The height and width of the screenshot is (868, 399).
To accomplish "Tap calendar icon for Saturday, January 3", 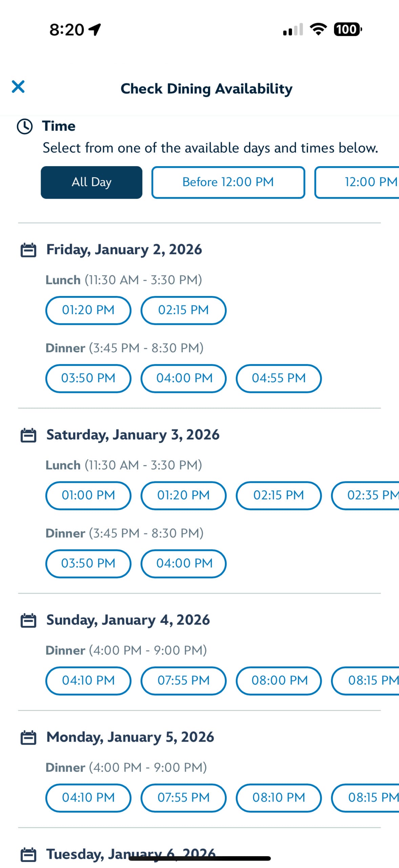I will click(x=28, y=435).
